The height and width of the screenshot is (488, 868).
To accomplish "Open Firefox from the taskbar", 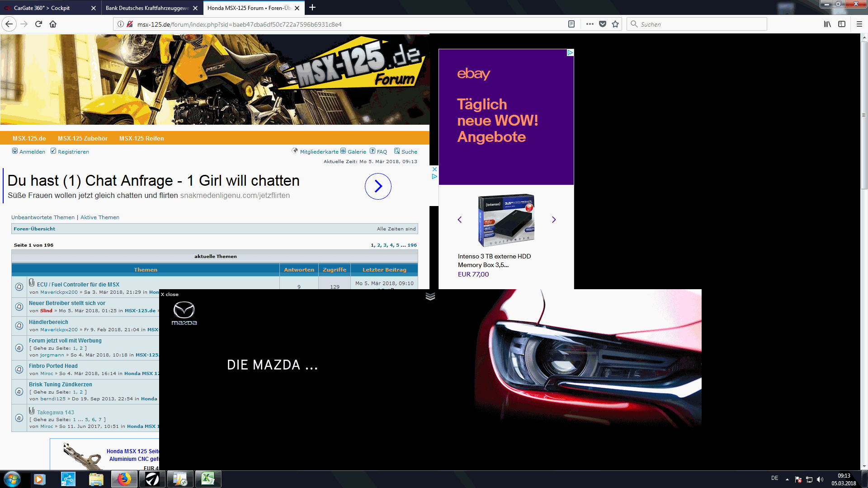I will point(124,479).
